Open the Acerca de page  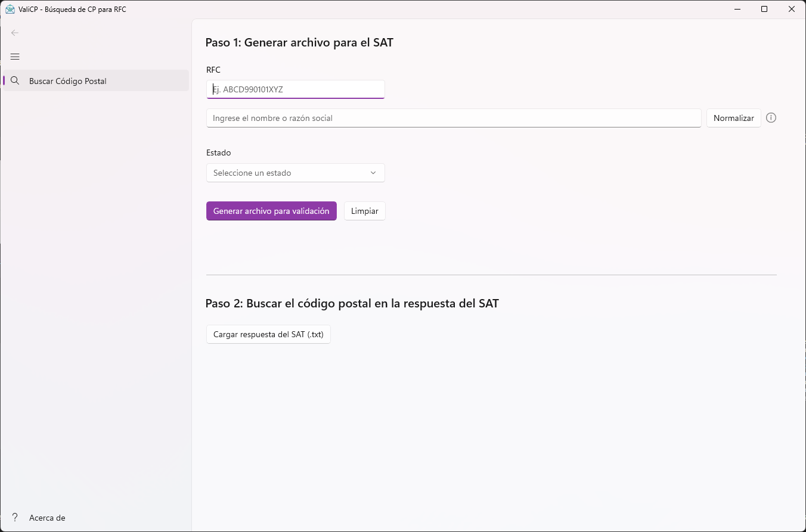tap(47, 518)
